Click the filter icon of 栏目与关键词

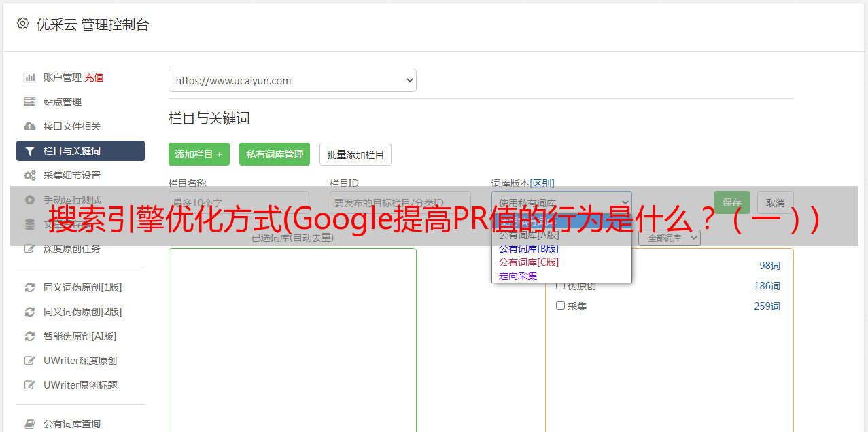pyautogui.click(x=29, y=151)
